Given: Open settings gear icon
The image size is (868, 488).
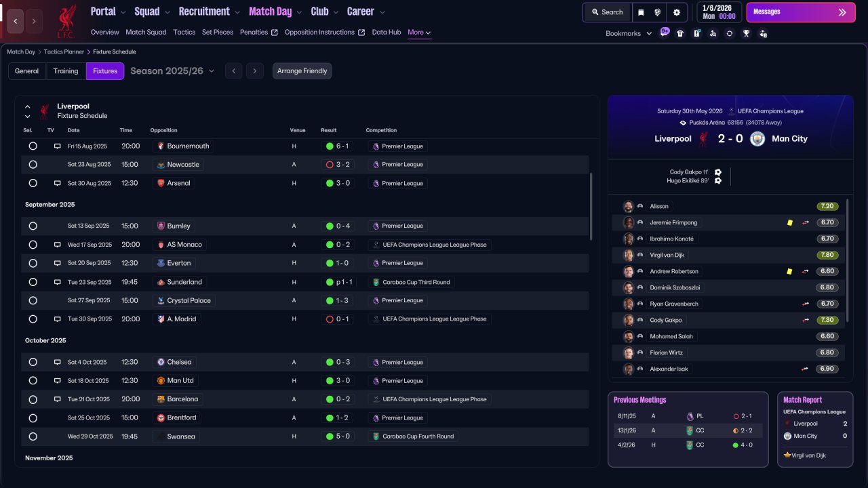Looking at the screenshot, I should click(x=676, y=12).
